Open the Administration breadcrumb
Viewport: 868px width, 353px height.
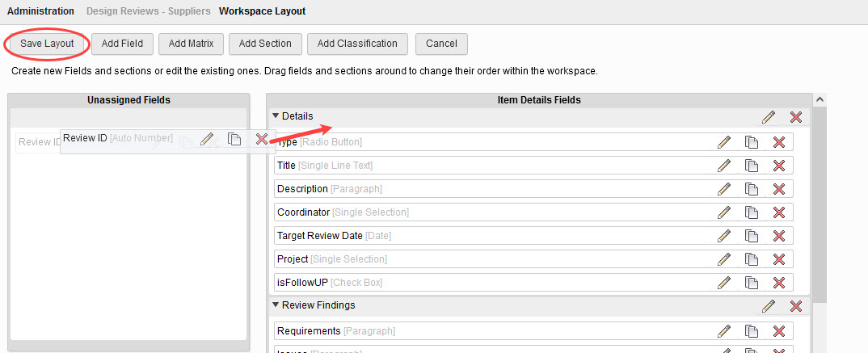pyautogui.click(x=40, y=11)
